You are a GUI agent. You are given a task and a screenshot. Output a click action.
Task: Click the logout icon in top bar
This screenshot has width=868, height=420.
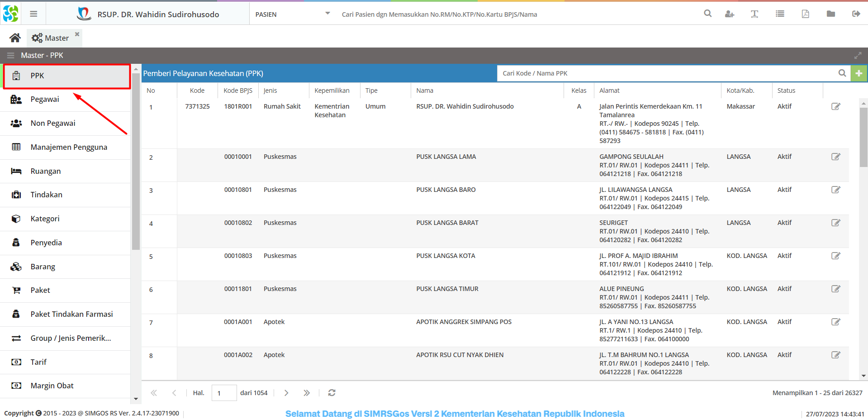856,14
